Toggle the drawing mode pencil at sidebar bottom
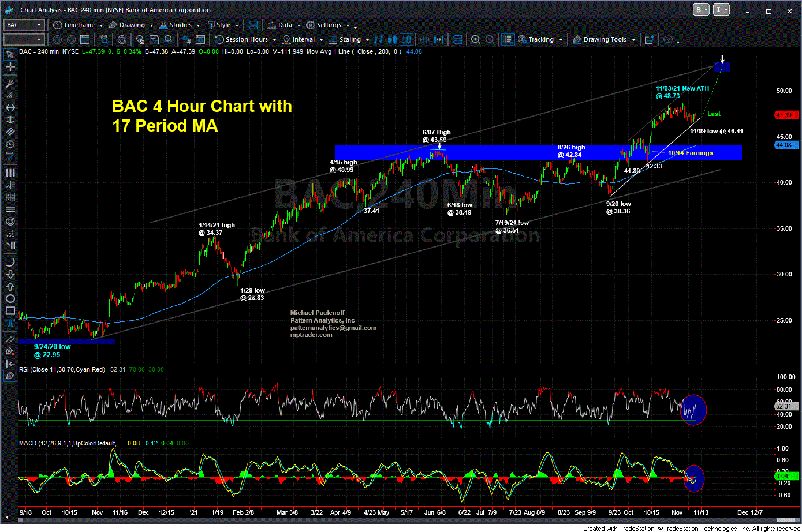 pos(10,376)
